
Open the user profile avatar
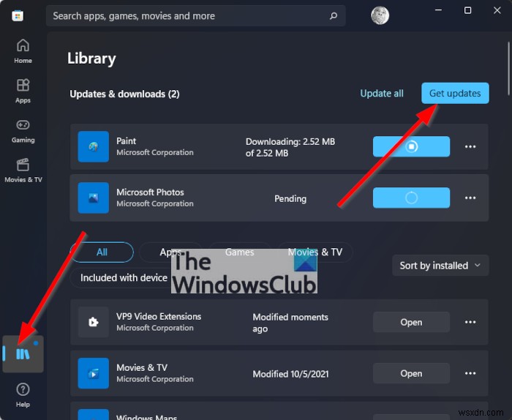coord(380,15)
